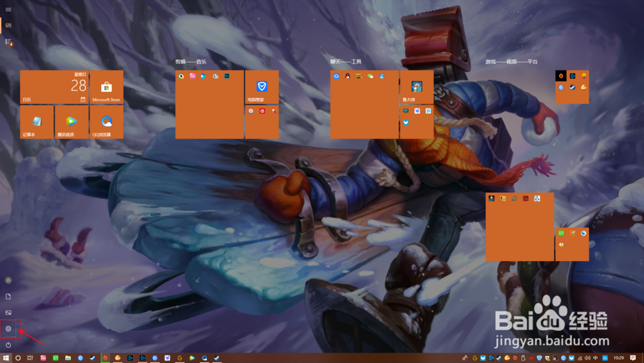Open the blue chevron icon under 鲁大师

click(406, 123)
